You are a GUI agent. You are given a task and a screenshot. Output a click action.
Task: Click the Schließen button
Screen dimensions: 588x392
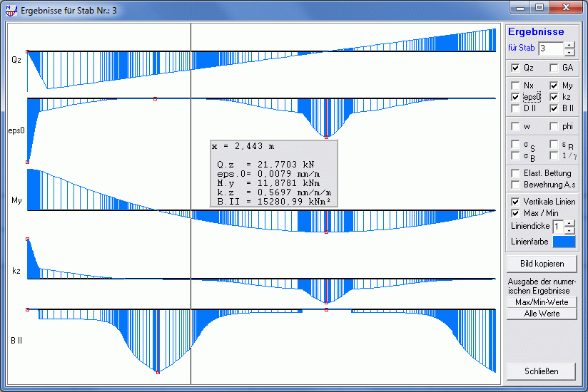(542, 371)
